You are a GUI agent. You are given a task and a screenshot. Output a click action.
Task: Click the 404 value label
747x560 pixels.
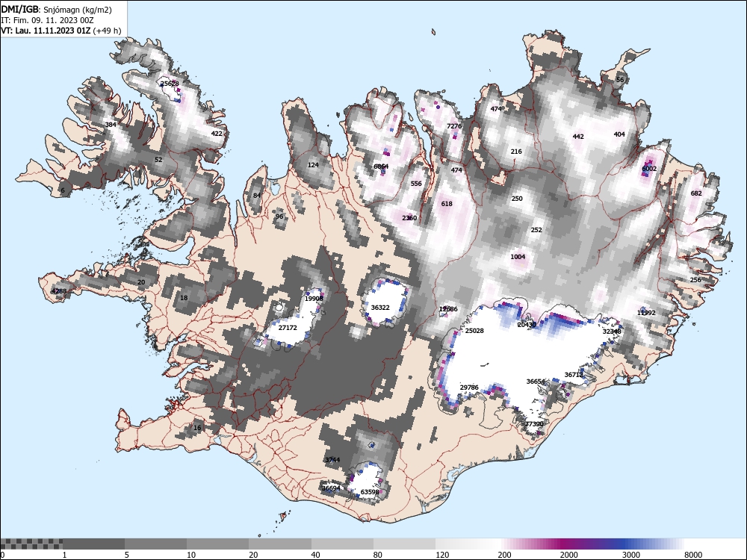coord(619,134)
